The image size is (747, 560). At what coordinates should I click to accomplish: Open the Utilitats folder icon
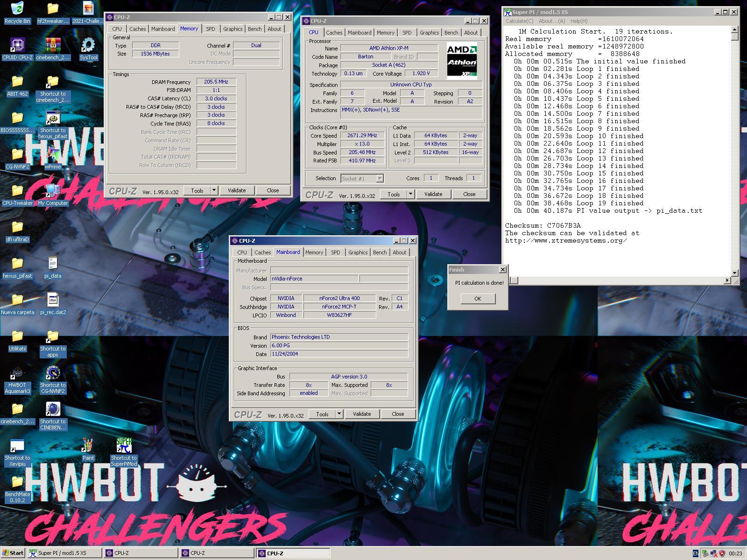coord(17,340)
